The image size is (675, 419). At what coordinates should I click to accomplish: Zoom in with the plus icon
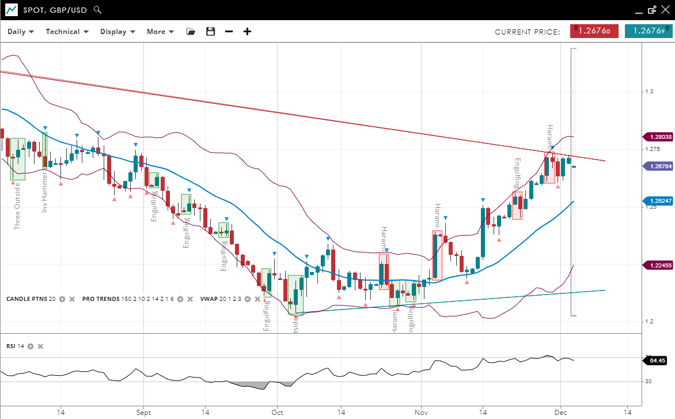click(x=247, y=32)
